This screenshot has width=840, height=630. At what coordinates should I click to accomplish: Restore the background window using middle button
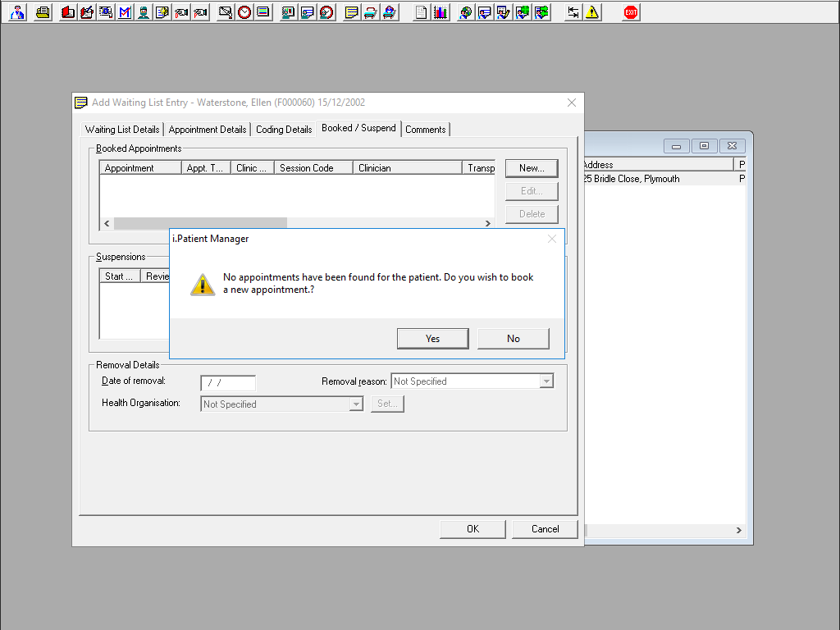coord(704,146)
